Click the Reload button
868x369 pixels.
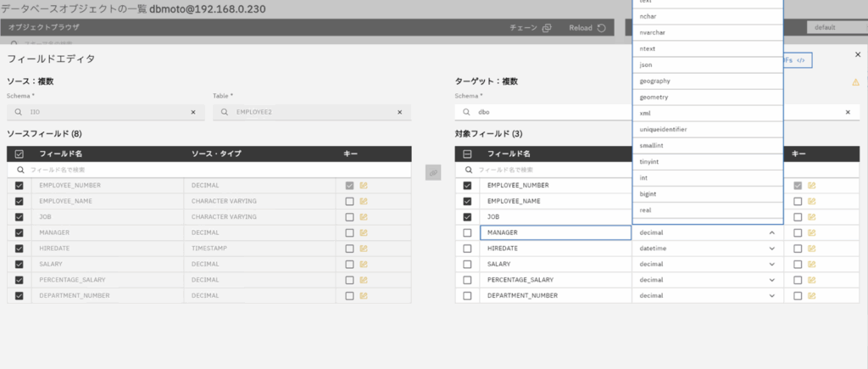coord(587,28)
